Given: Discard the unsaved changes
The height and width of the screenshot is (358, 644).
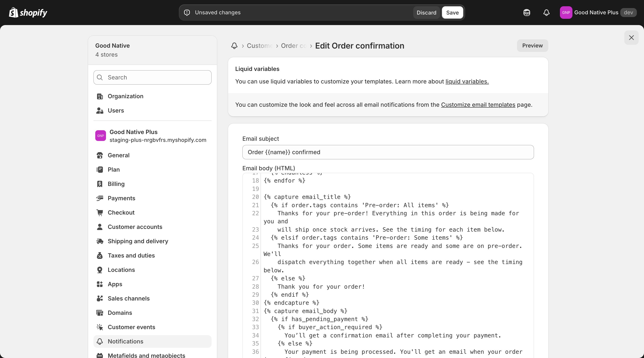Looking at the screenshot, I should [426, 13].
